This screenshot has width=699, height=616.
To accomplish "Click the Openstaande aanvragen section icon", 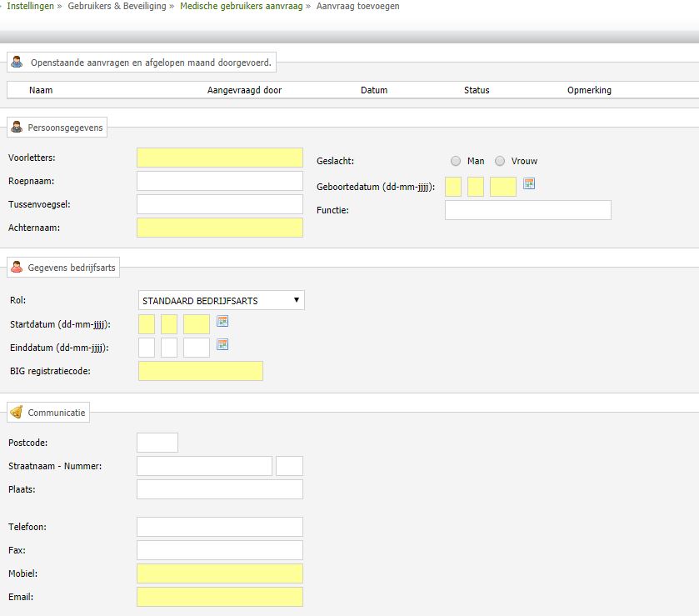I will (17, 62).
